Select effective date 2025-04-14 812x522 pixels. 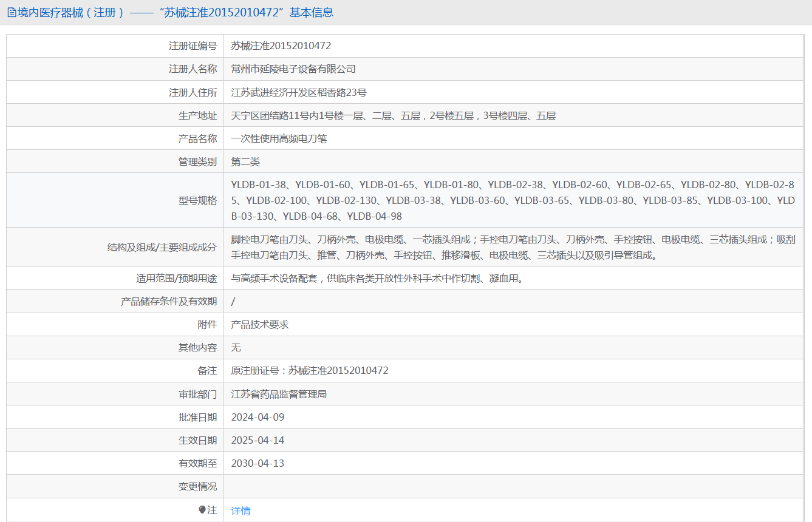pos(258,441)
